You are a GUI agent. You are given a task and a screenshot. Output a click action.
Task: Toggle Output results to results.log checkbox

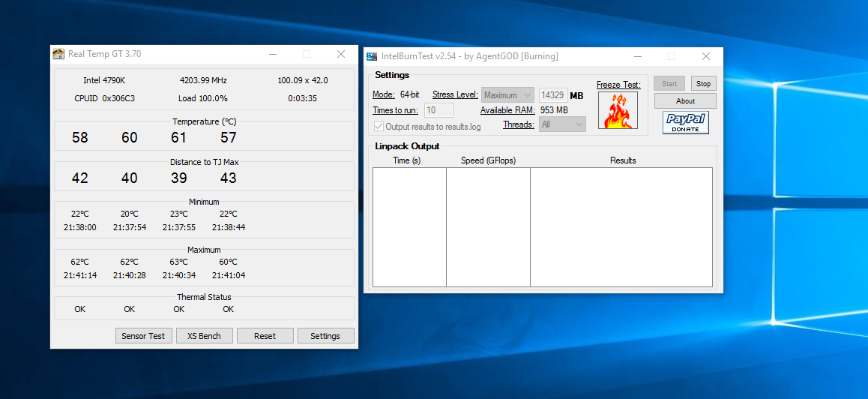click(x=379, y=126)
